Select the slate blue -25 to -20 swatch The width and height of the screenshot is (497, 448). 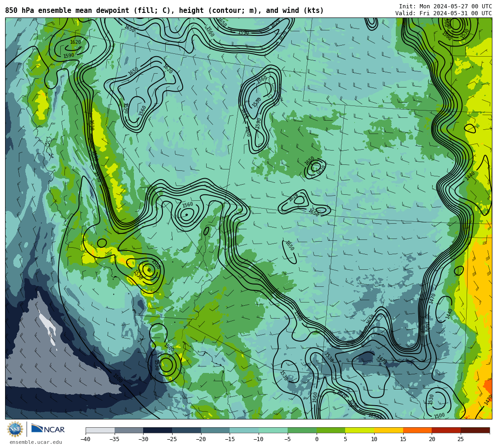[187, 430]
